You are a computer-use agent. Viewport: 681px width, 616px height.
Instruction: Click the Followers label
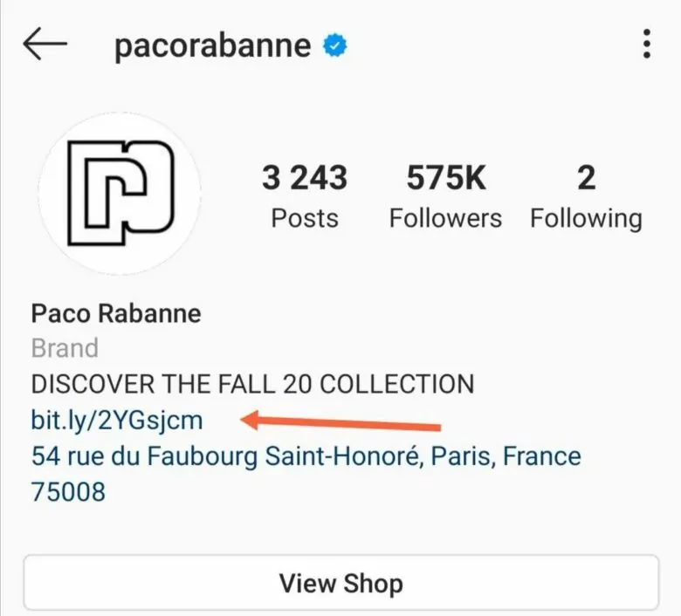(x=445, y=218)
